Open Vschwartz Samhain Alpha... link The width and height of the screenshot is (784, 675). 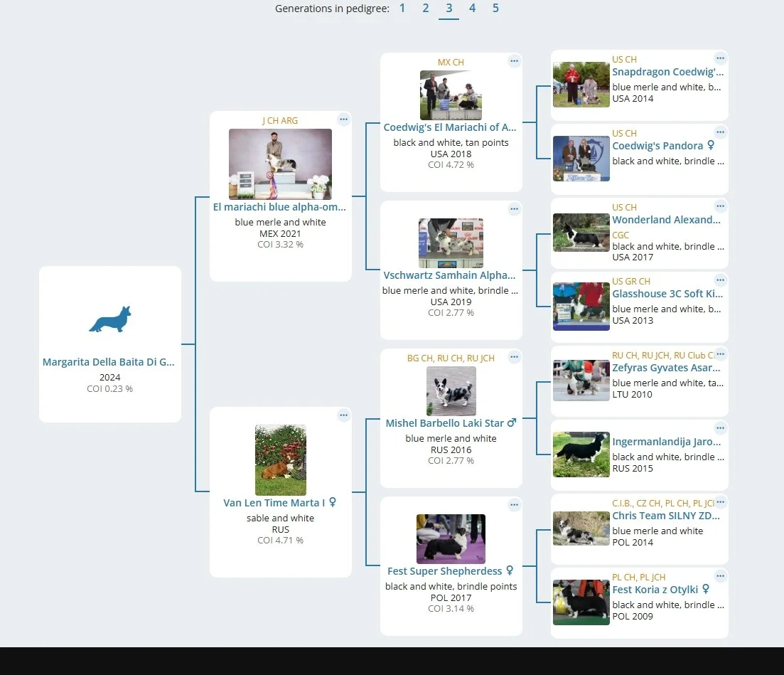[449, 275]
